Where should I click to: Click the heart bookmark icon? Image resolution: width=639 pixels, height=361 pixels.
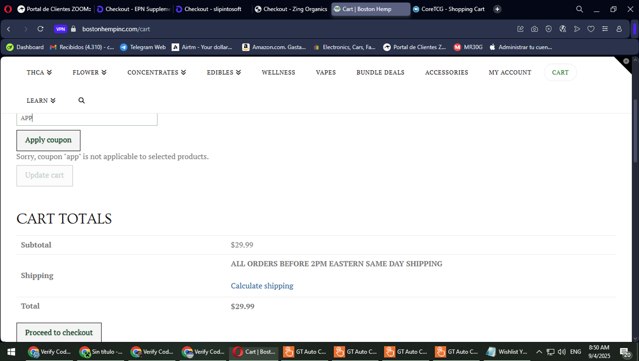point(591,29)
